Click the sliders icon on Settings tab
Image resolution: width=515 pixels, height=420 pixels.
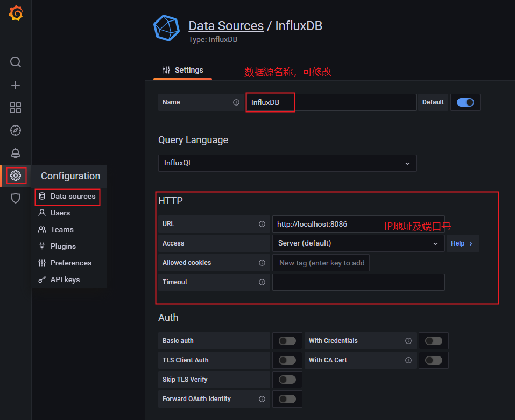tap(166, 70)
